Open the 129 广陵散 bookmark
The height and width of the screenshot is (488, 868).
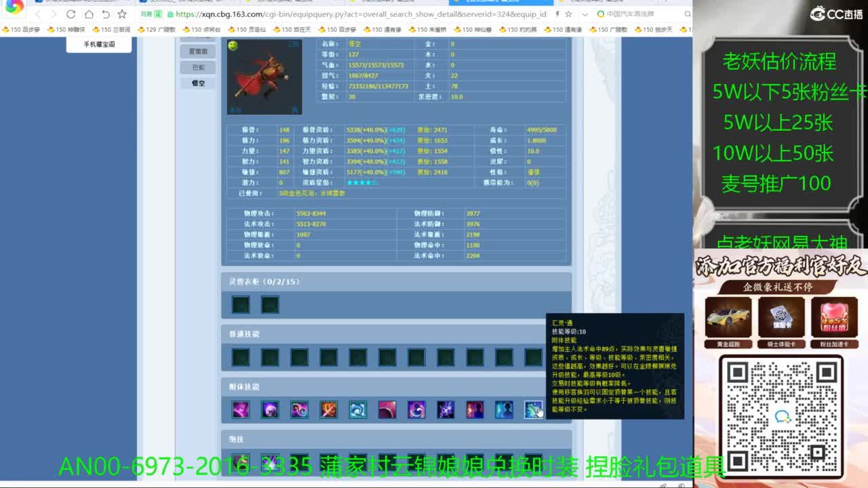point(157,30)
